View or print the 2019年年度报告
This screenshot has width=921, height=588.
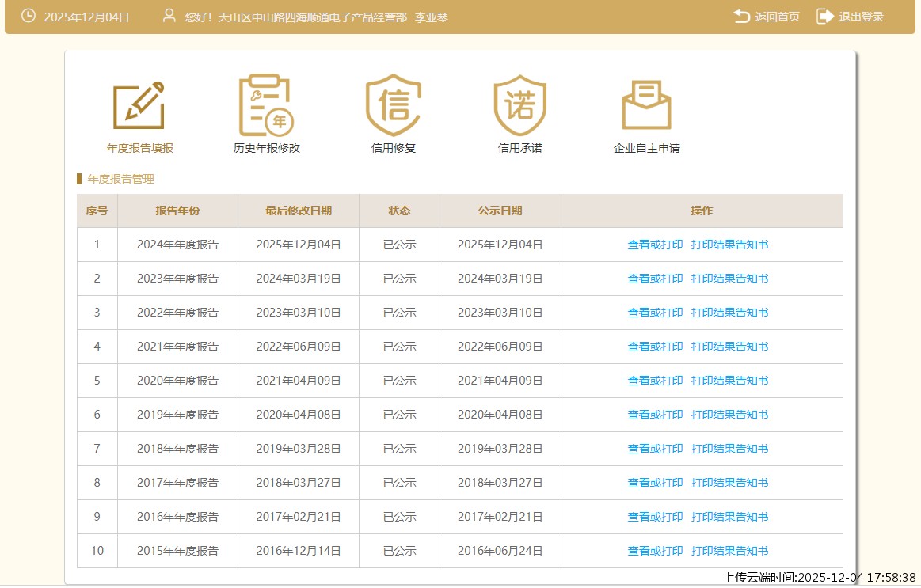tap(655, 415)
